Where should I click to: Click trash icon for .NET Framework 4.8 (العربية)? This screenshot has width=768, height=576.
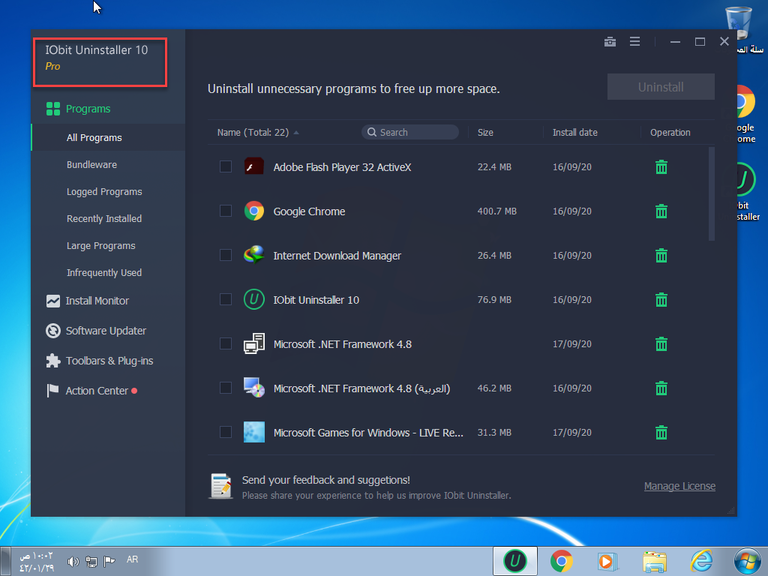[661, 388]
